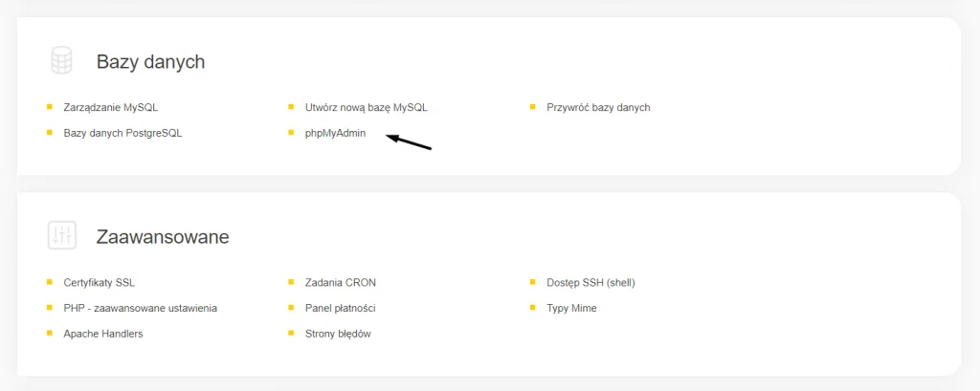Screen dimensions: 980x391
Task: Click the sliders icon beside Zaawansowane
Action: (61, 235)
